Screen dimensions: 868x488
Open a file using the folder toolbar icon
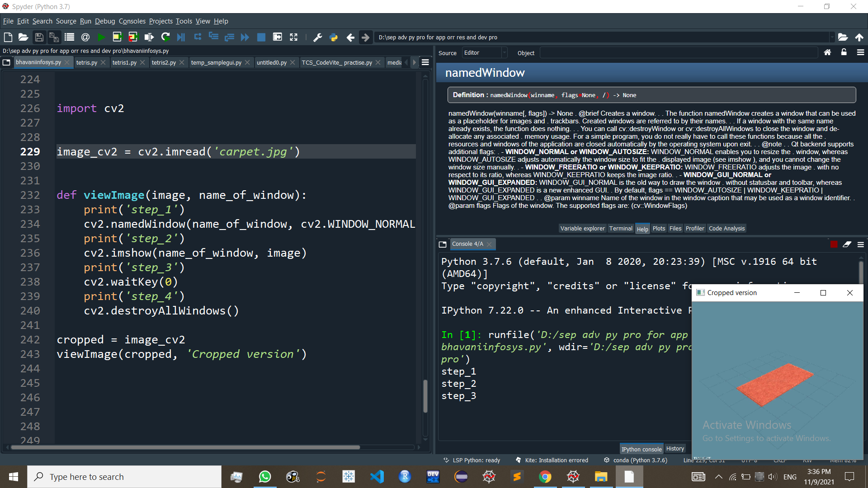(x=23, y=37)
